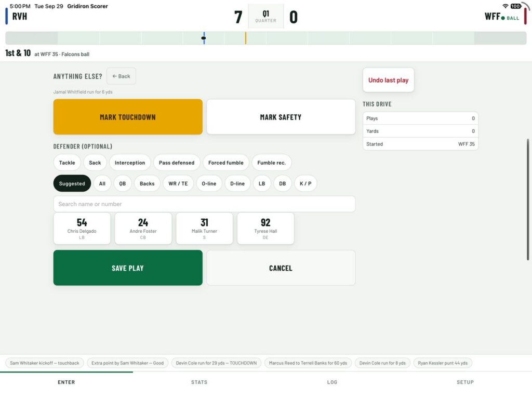Toggle the Tackle defender action

(x=67, y=163)
